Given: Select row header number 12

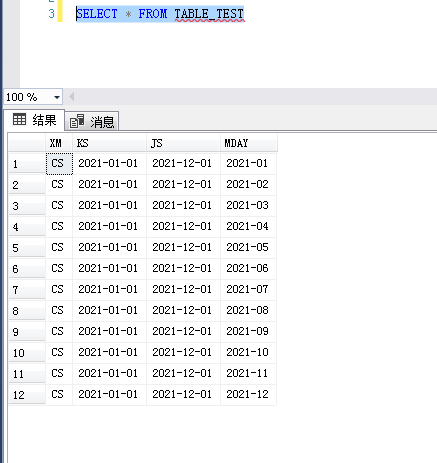Looking at the screenshot, I should (27, 395).
